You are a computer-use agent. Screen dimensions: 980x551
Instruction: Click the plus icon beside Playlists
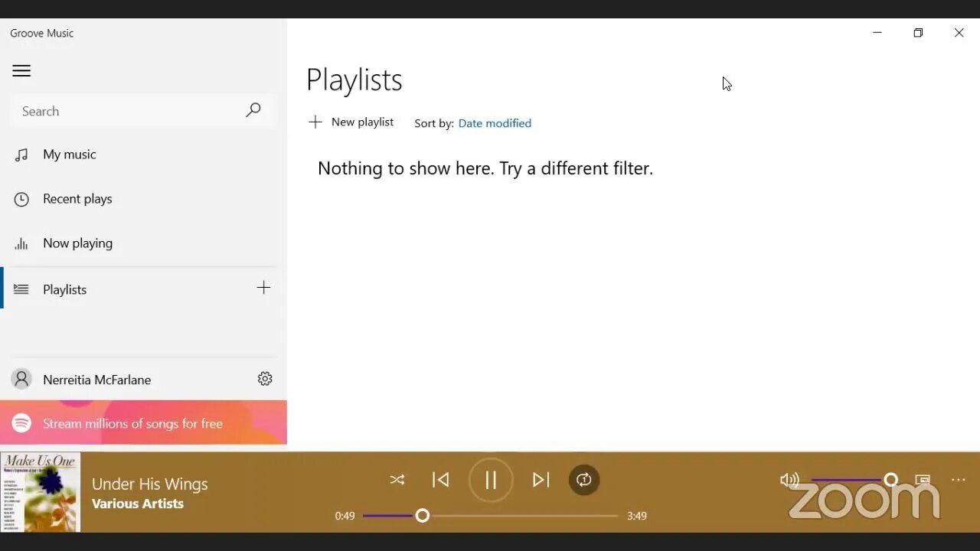tap(263, 288)
